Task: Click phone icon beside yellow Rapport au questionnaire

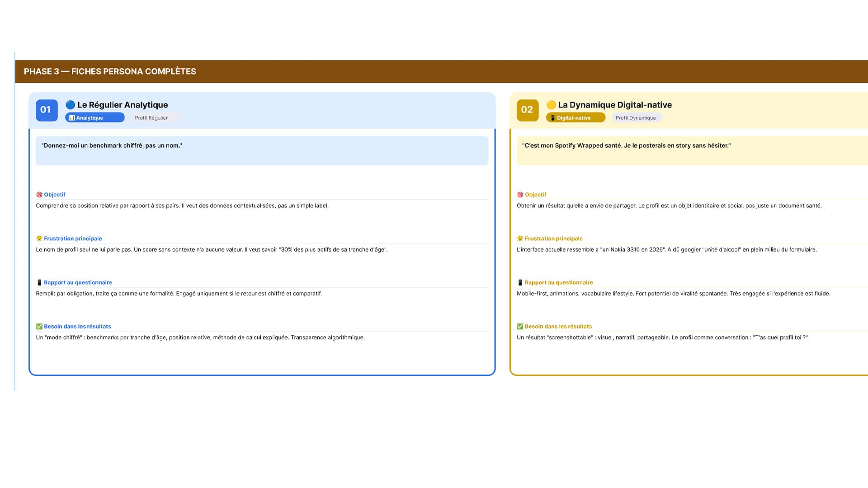Action: 520,282
